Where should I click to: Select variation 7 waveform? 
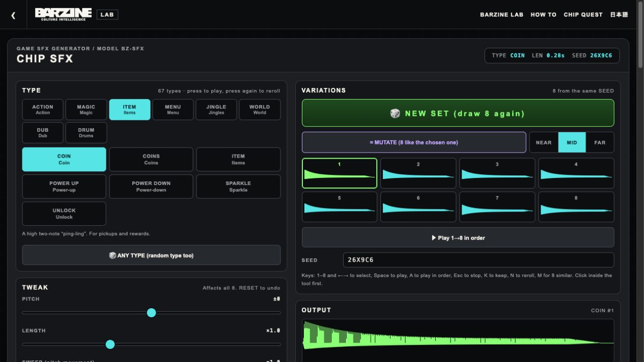tap(497, 207)
